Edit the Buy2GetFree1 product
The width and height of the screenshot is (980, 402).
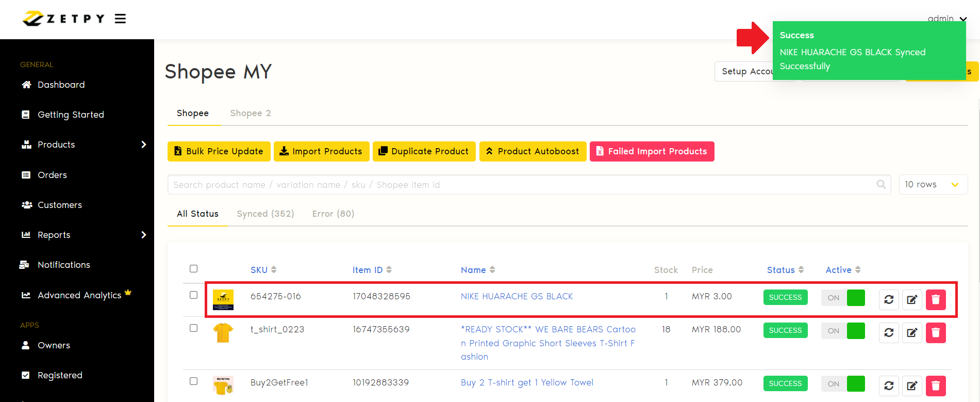pyautogui.click(x=912, y=385)
